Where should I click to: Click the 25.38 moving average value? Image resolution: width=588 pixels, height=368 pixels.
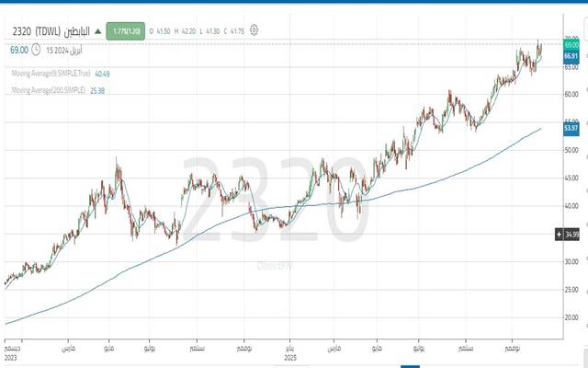click(96, 90)
